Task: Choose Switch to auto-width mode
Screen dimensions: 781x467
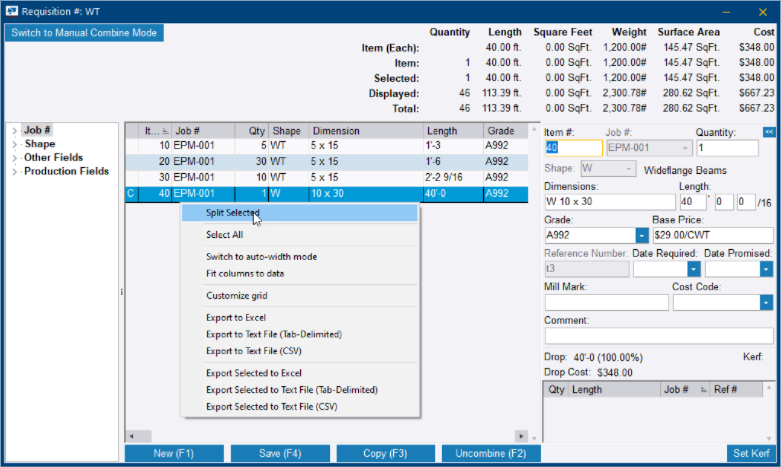Action: click(x=261, y=257)
